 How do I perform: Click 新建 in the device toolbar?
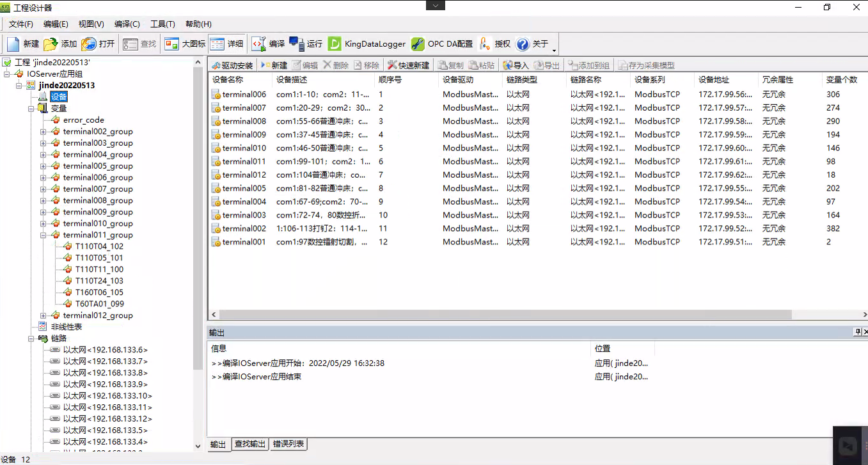[274, 65]
